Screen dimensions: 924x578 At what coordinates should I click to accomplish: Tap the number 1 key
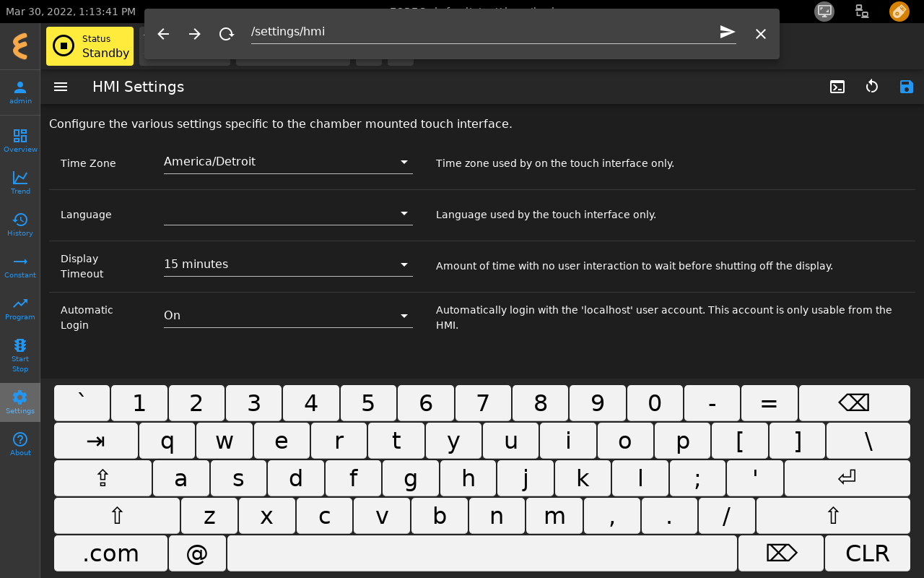tap(139, 403)
